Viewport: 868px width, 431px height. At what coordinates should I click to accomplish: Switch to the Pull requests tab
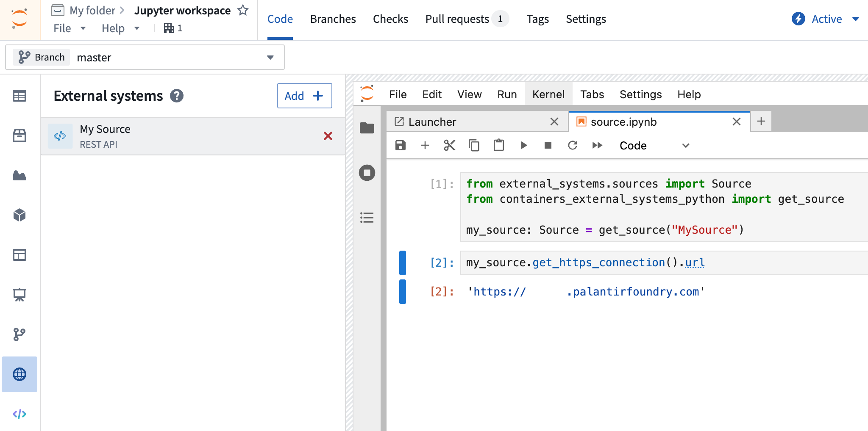click(x=457, y=19)
